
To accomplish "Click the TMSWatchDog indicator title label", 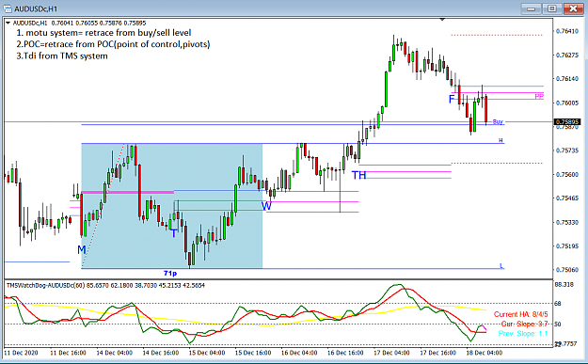I will coord(105,285).
